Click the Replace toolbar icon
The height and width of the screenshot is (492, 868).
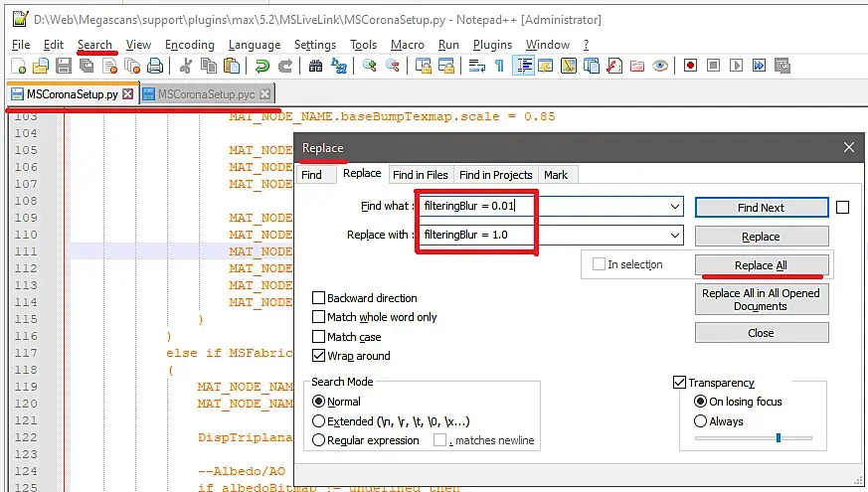click(x=338, y=66)
